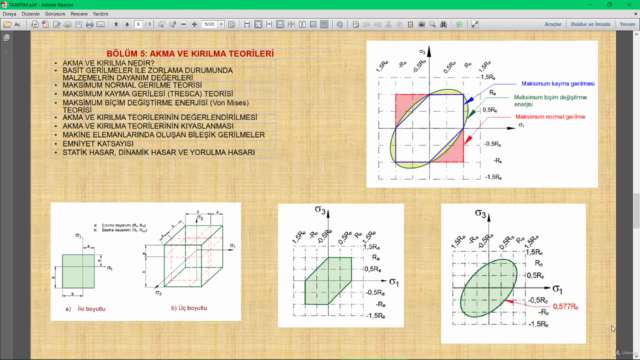This screenshot has height=360, width=640.
Task: Open the Doldur ve İmzala pane
Action: (x=590, y=24)
